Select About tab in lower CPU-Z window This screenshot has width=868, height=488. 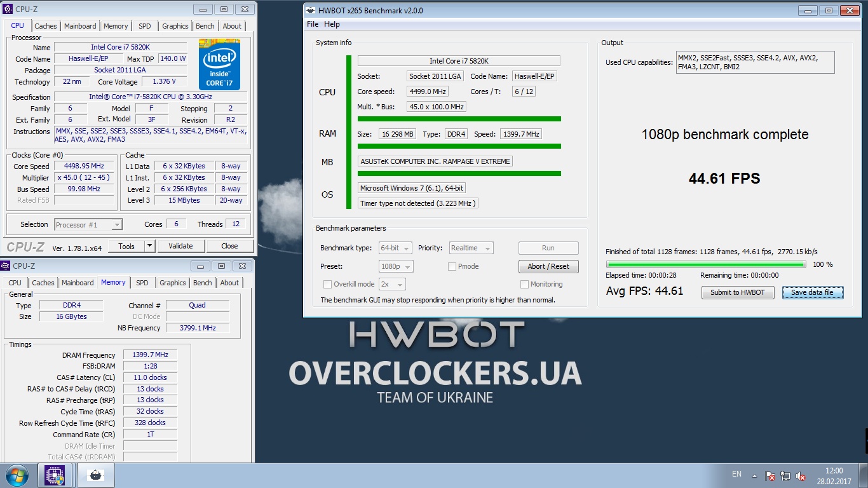click(x=229, y=283)
